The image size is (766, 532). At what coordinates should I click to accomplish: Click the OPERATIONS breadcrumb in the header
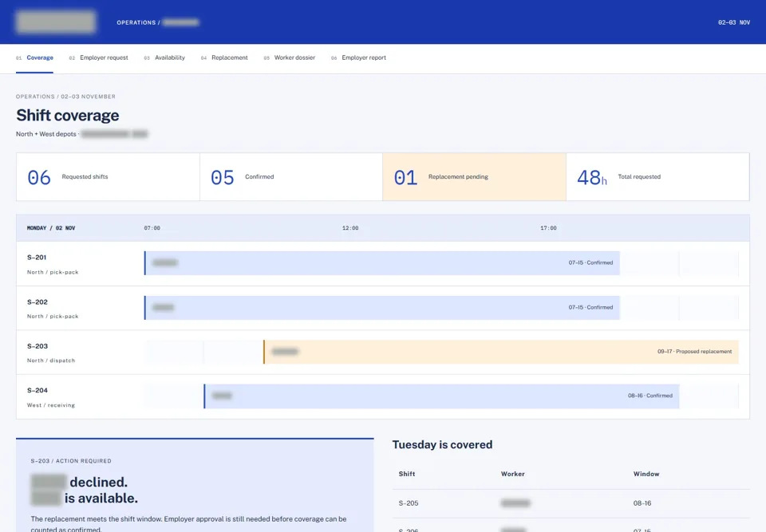click(x=136, y=22)
